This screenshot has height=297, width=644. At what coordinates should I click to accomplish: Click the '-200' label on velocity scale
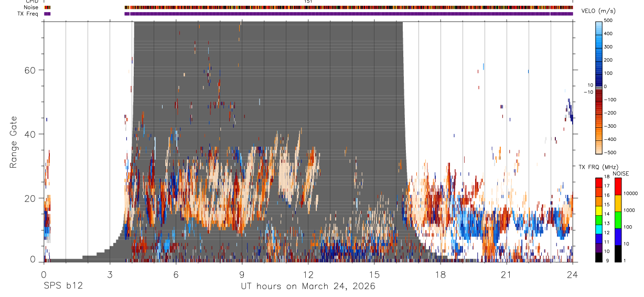611,113
